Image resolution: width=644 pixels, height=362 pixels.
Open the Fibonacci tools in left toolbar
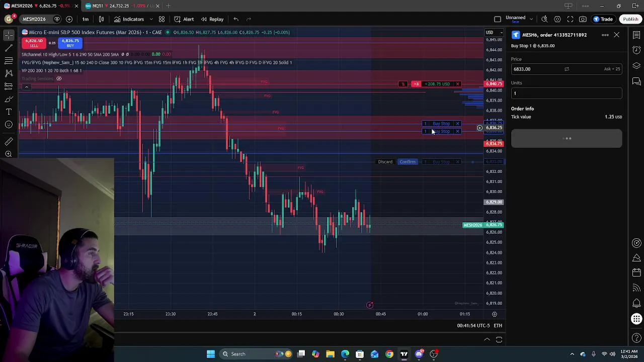point(9,61)
